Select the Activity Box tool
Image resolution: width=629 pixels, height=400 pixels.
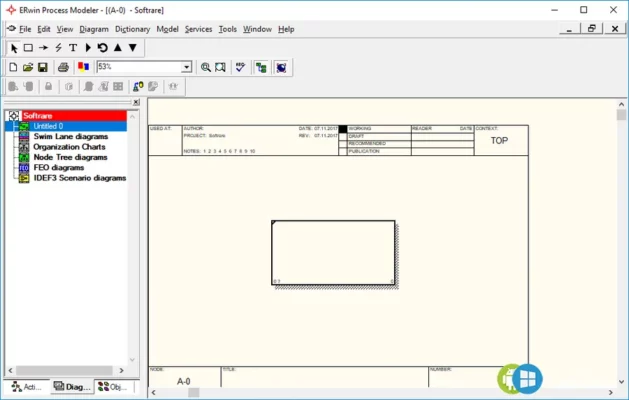[x=28, y=48]
